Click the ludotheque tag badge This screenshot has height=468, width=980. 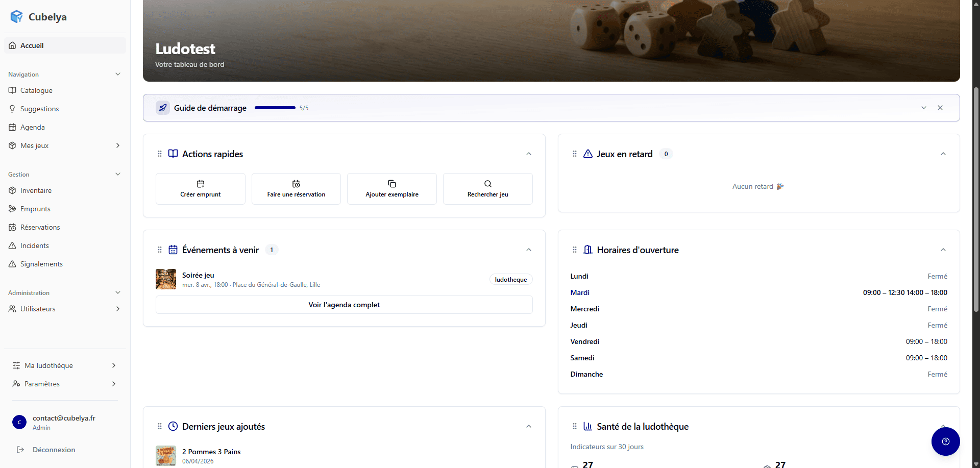(x=511, y=280)
